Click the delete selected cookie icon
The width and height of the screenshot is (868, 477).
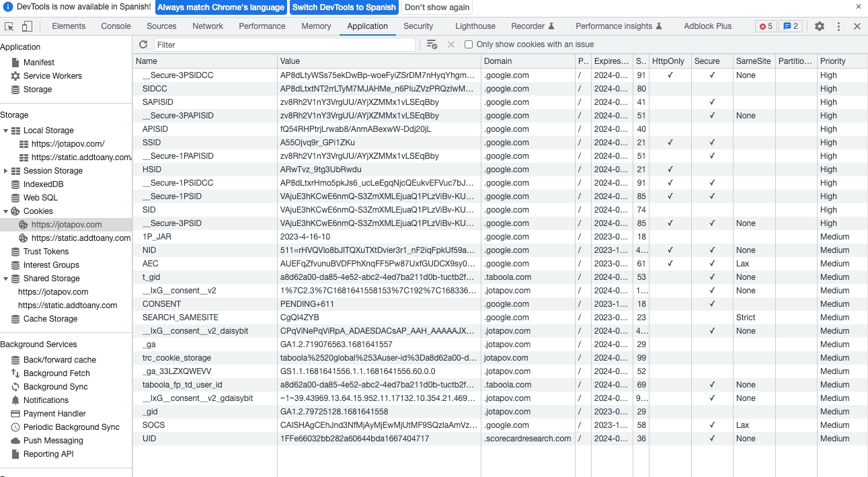coord(451,44)
